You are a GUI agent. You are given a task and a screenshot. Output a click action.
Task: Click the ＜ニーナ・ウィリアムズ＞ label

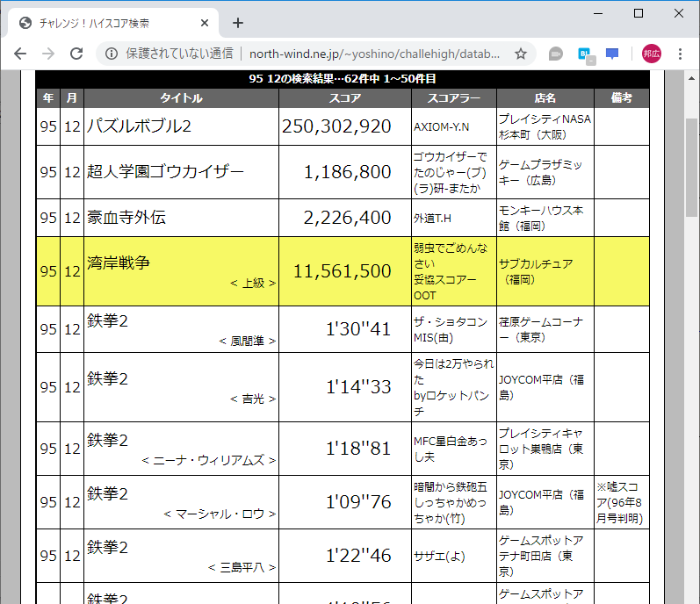click(209, 461)
